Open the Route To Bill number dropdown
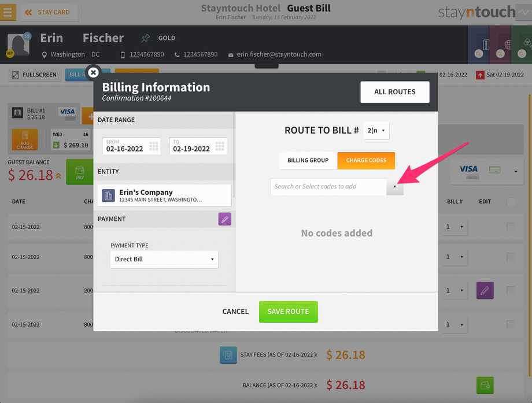The image size is (532, 403). pos(376,131)
